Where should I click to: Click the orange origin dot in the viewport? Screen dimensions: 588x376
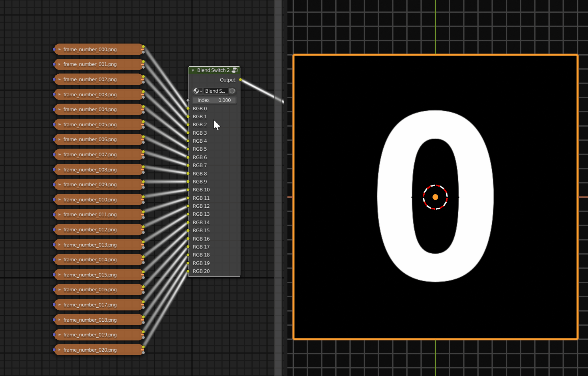click(436, 197)
